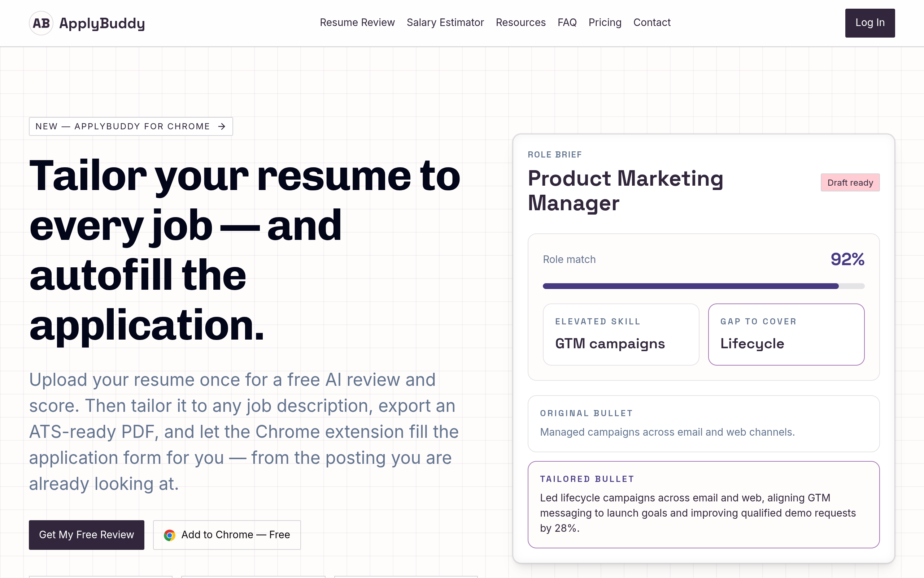The width and height of the screenshot is (924, 578).
Task: Click the 92% role match value
Action: click(x=847, y=259)
